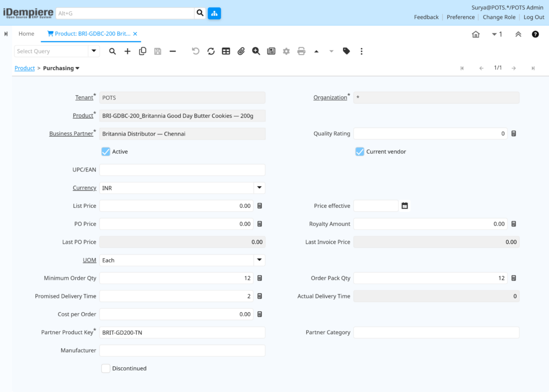Image resolution: width=549 pixels, height=392 pixels.
Task: Open calculator for Minimum Order Qty
Action: 260,278
